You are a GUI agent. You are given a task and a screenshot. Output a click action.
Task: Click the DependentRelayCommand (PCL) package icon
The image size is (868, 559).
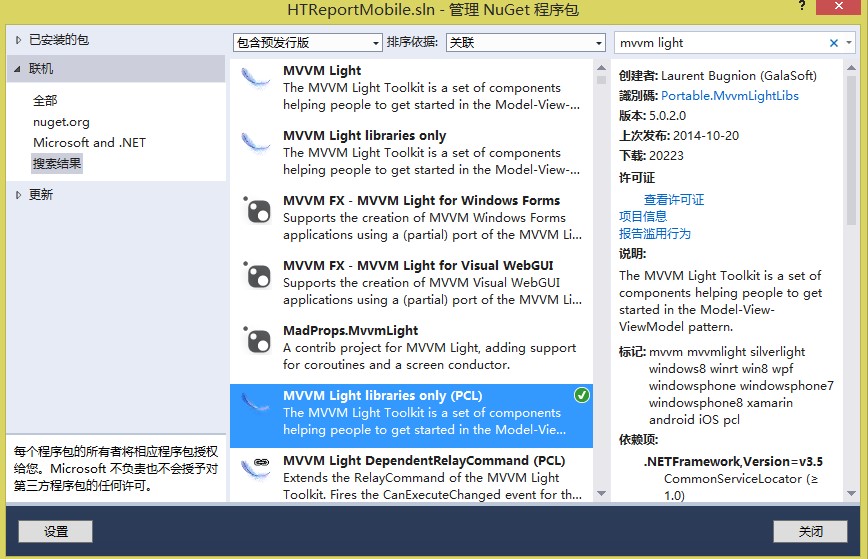tap(256, 468)
